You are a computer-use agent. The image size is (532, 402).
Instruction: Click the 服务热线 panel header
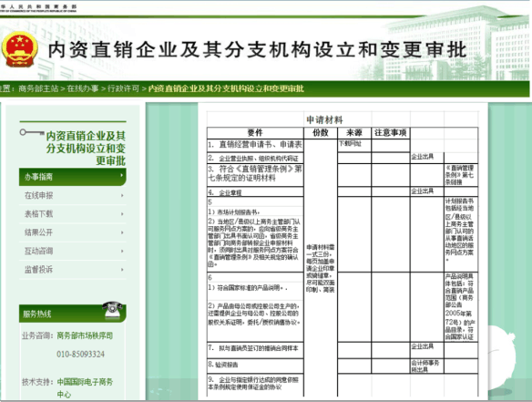click(73, 314)
